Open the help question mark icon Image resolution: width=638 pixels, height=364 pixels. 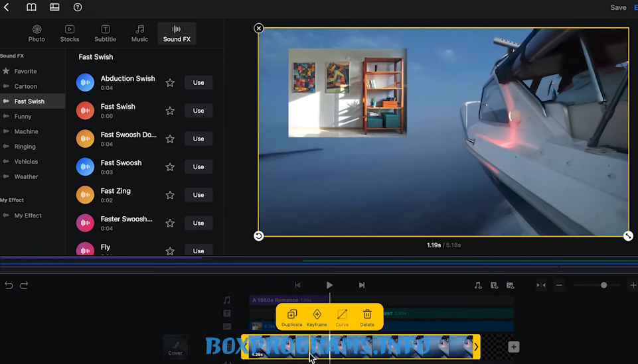[x=78, y=7]
